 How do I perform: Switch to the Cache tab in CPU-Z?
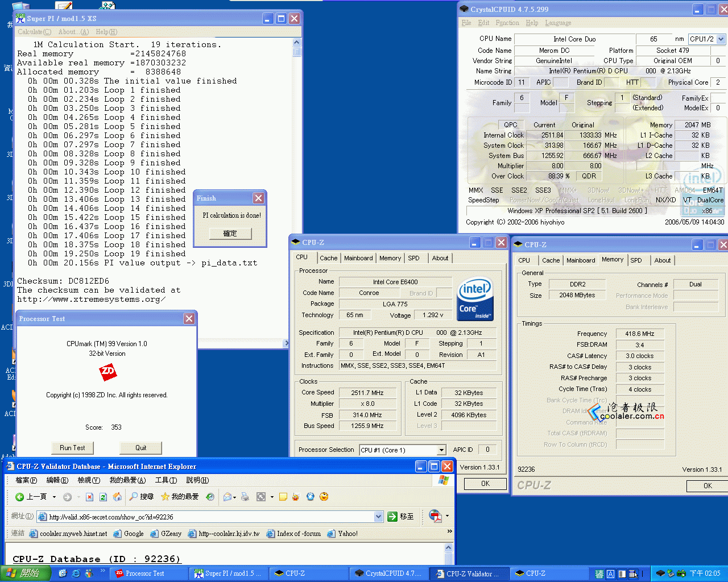(x=328, y=258)
